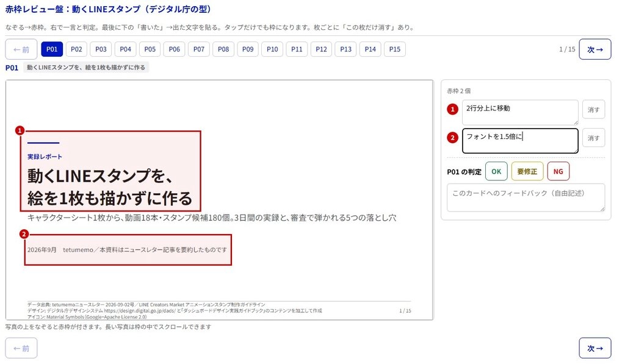
Task: Open page tab P05
Action: click(x=150, y=49)
